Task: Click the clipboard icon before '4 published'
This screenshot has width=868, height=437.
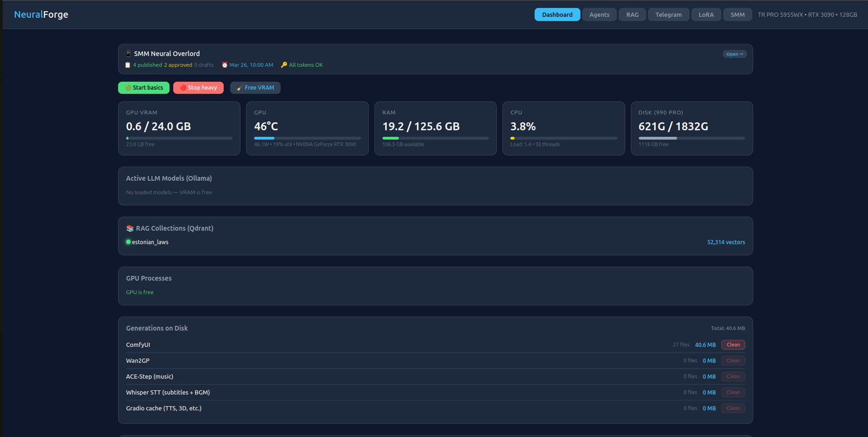Action: (127, 65)
